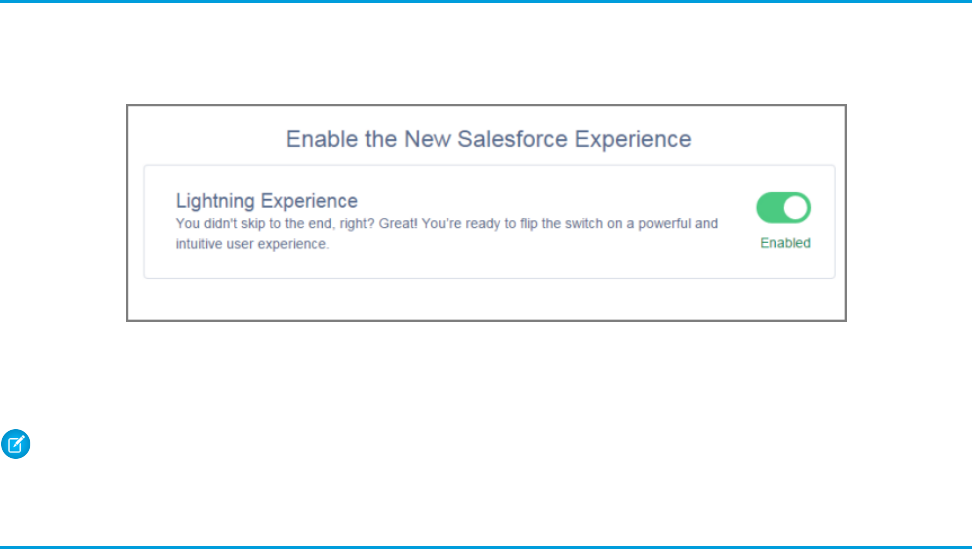Screen dimensions: 972x549
Task: Toggle the Lightning Experience switch
Action: pyautogui.click(x=783, y=208)
